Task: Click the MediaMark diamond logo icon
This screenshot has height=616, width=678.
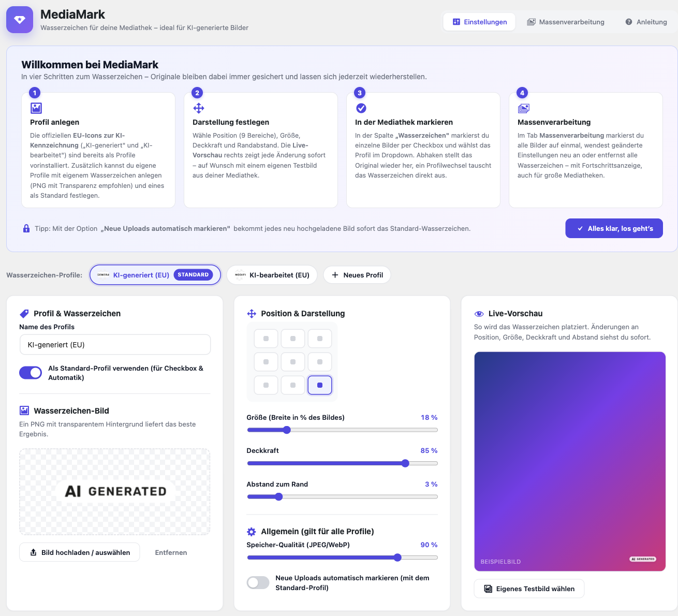Action: [x=20, y=20]
